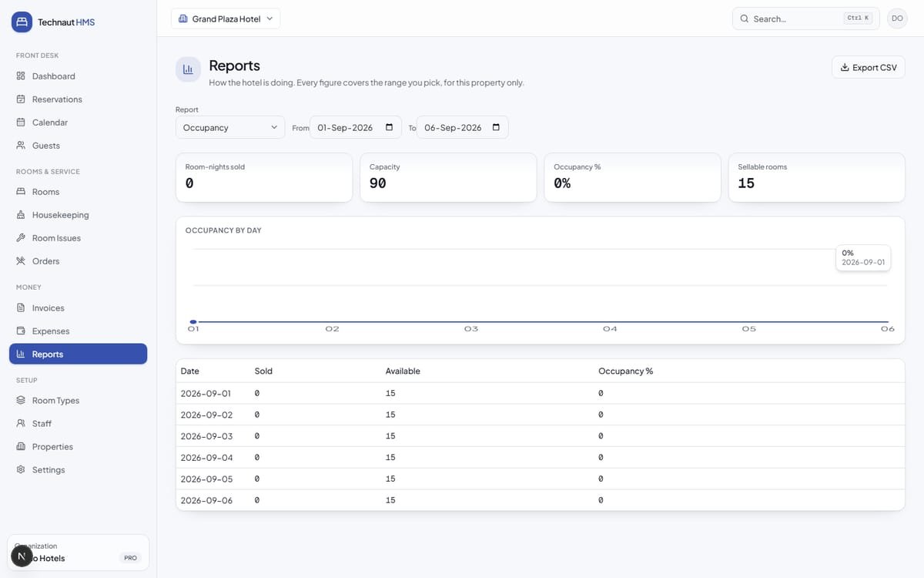Click the To date field 06-Sep-2026
This screenshot has height=578, width=924.
pyautogui.click(x=463, y=128)
